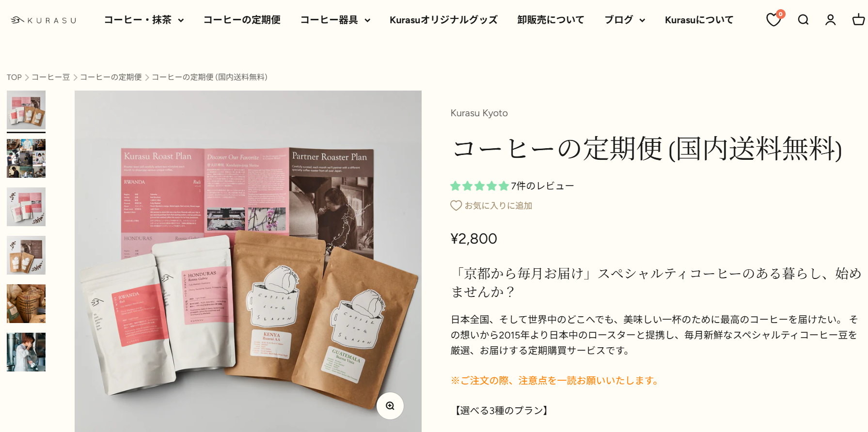The image size is (868, 432).
Task: Click the green review star rating
Action: [479, 186]
